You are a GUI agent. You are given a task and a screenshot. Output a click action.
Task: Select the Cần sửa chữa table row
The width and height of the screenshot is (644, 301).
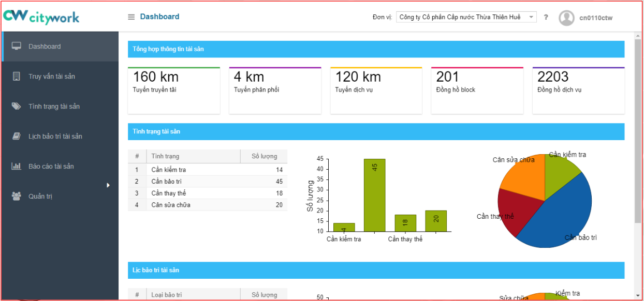click(208, 205)
